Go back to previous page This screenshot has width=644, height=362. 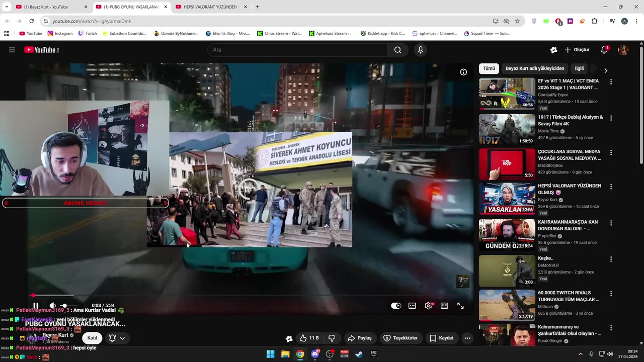pyautogui.click(x=7, y=21)
